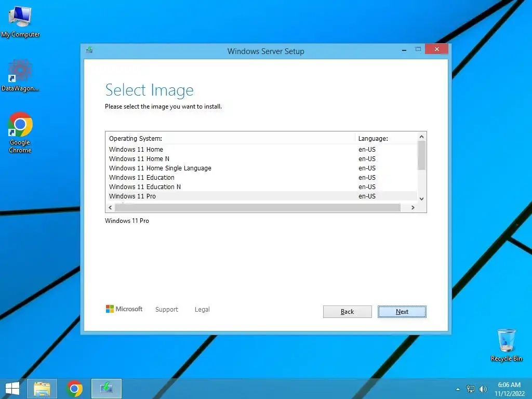Click the list scroll down arrow
The height and width of the screenshot is (399, 532).
tap(421, 199)
